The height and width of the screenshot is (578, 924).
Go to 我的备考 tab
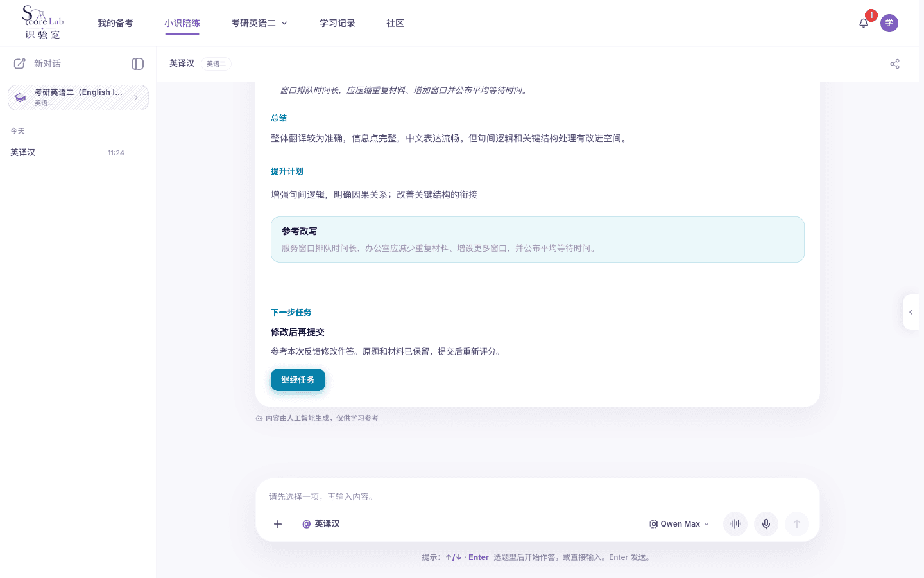[x=116, y=23]
